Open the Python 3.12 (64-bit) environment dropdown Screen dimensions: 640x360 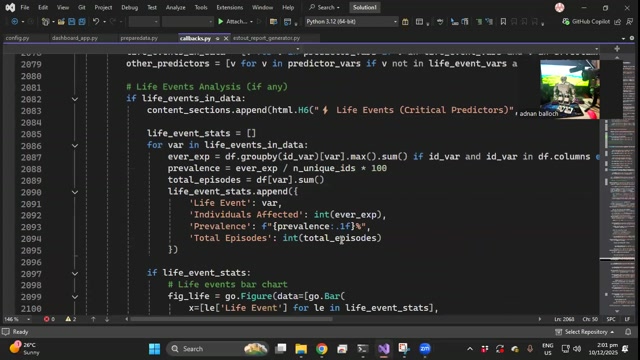(351, 22)
